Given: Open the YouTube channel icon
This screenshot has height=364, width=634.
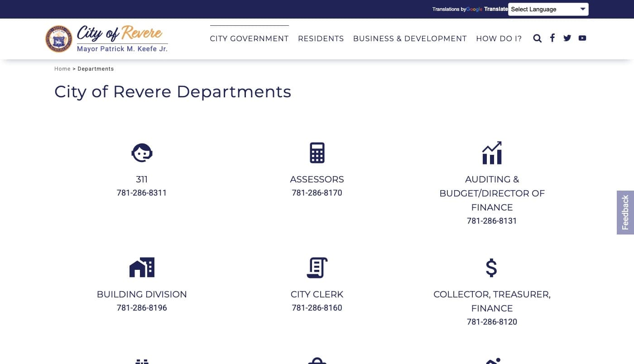Looking at the screenshot, I should [582, 38].
